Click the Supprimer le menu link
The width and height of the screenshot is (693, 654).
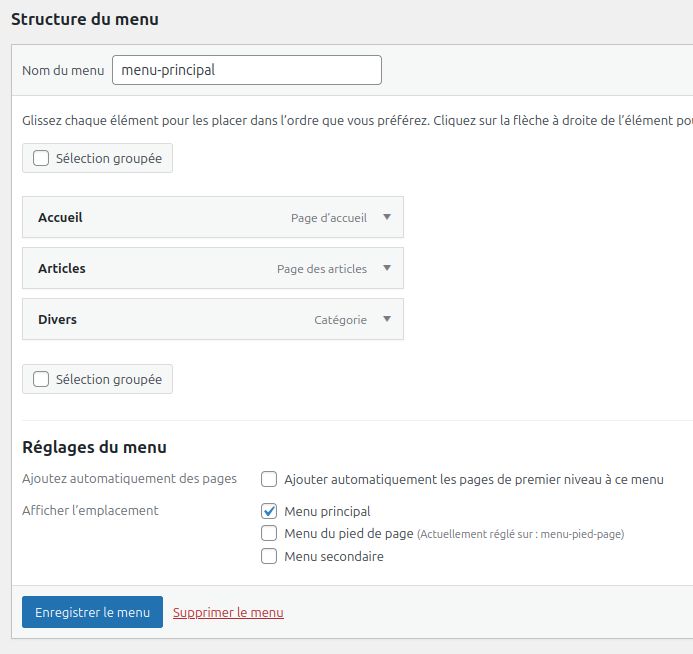[x=228, y=613]
